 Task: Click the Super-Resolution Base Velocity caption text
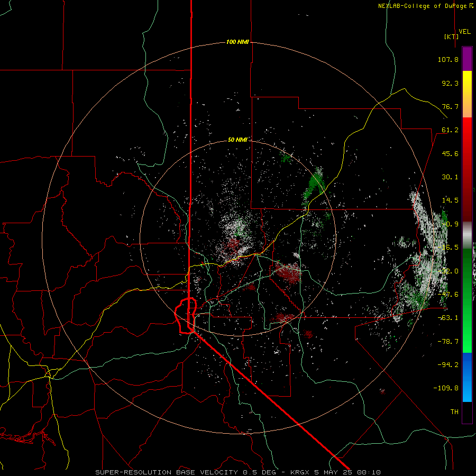coord(237,472)
